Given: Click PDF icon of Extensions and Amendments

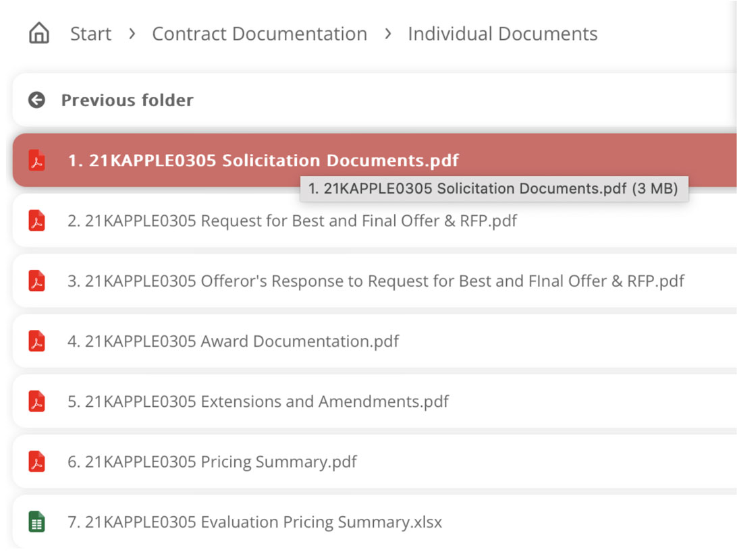Looking at the screenshot, I should [x=37, y=402].
